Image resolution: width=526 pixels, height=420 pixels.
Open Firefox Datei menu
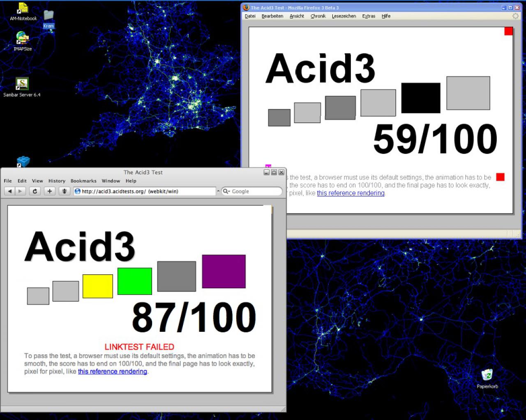(x=250, y=16)
